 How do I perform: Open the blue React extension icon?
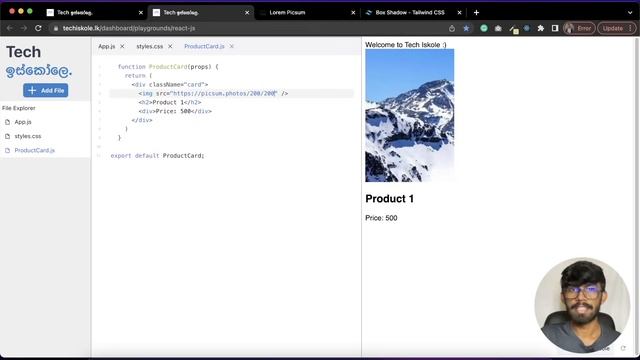(527, 28)
